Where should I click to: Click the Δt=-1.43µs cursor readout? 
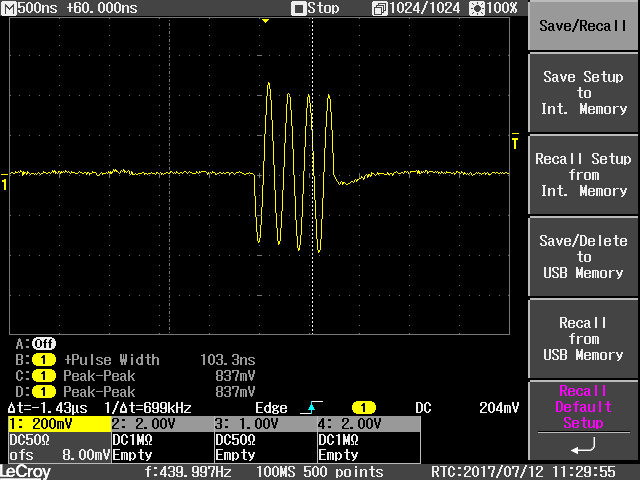click(48, 408)
